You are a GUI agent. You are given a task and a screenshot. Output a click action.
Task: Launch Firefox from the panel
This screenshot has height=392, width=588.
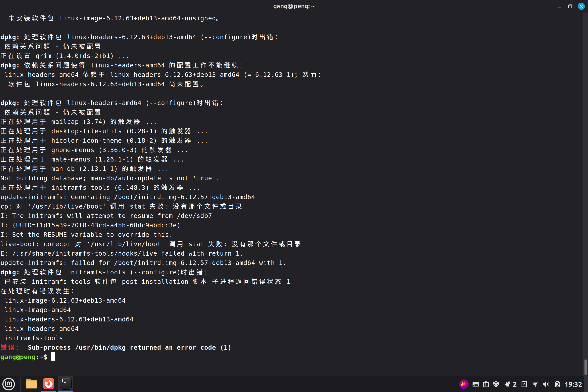pyautogui.click(x=48, y=384)
